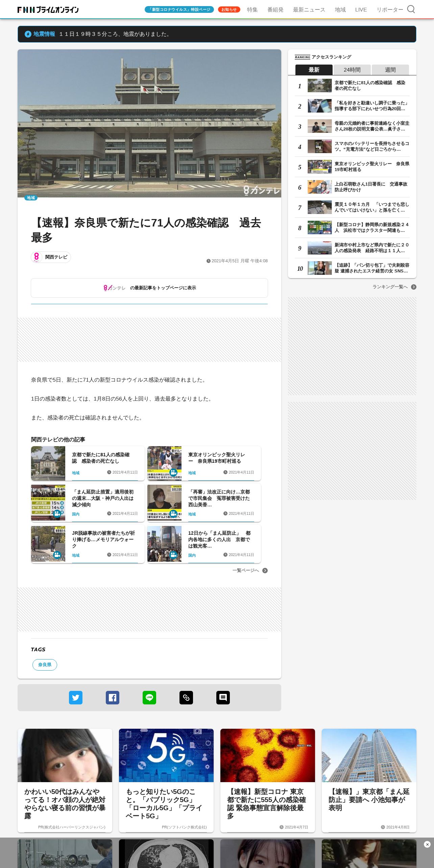Viewport: 434px width, 868px height.
Task: Open the search magnifier icon
Action: coord(411,9)
